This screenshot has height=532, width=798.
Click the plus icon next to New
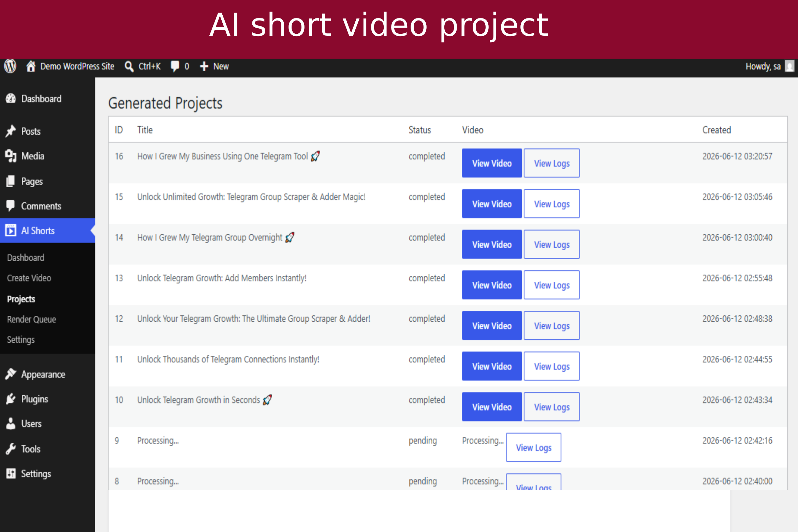click(204, 66)
